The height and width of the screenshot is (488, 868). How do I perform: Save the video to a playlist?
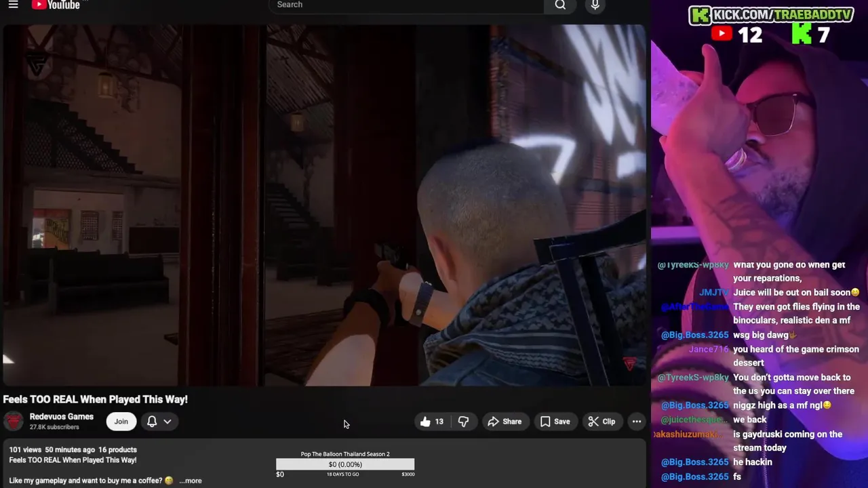[555, 422]
